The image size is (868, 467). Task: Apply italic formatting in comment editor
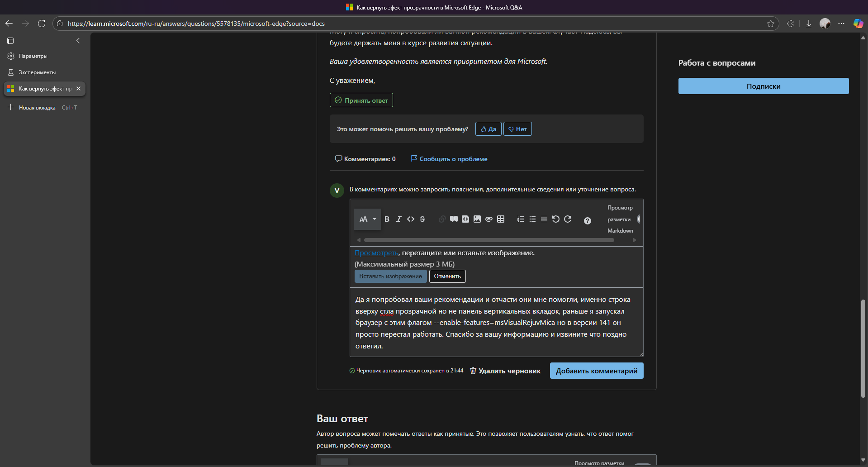tap(398, 219)
